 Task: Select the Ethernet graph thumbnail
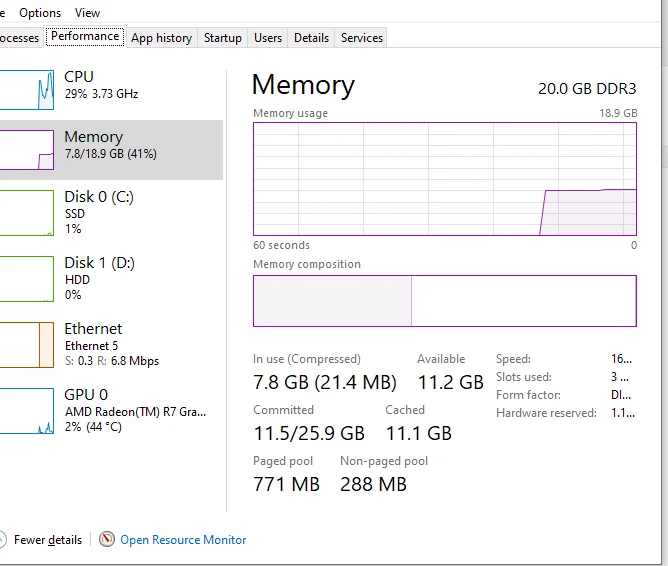[27, 345]
